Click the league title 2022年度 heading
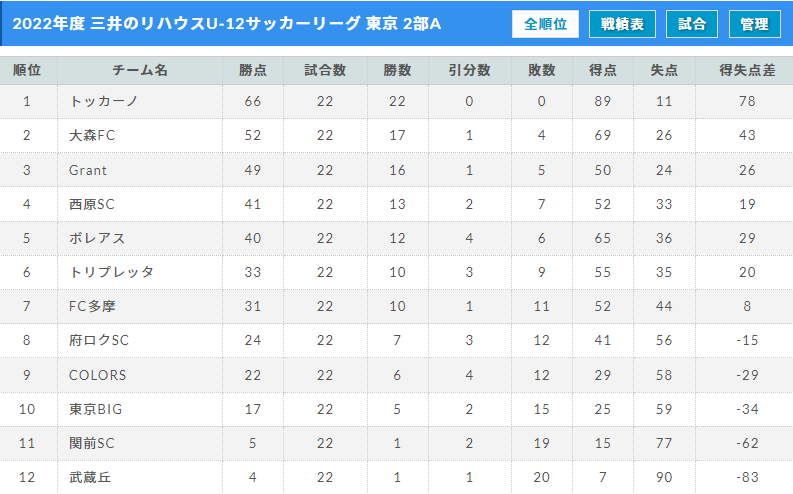This screenshot has width=793, height=494. (x=227, y=24)
